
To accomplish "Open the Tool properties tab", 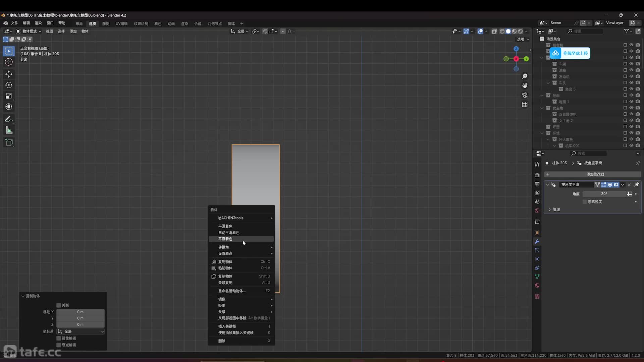I will pos(537,164).
